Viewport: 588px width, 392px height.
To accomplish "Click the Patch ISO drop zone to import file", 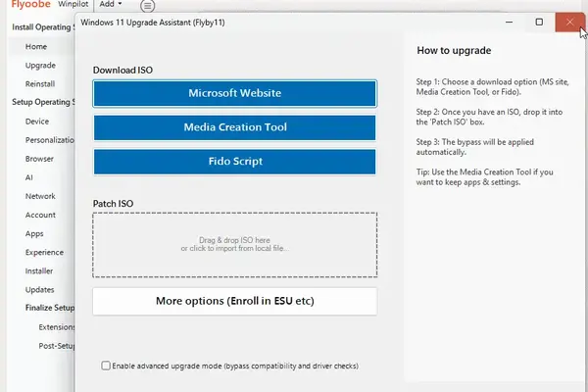I will coord(234,244).
